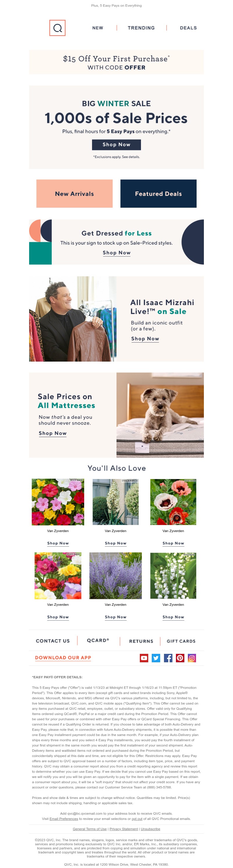This screenshot has width=233, height=868.
Task: Click the Unsubscribe link
Action: pos(151,829)
